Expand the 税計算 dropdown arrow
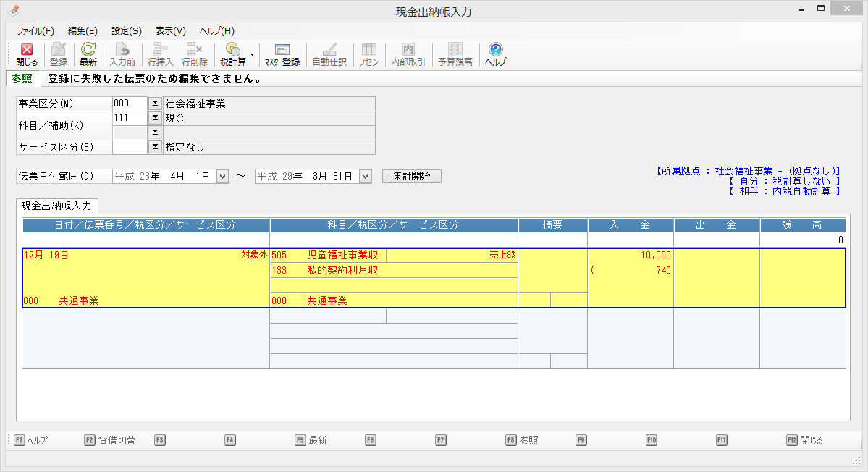The image size is (868, 472). [x=252, y=54]
